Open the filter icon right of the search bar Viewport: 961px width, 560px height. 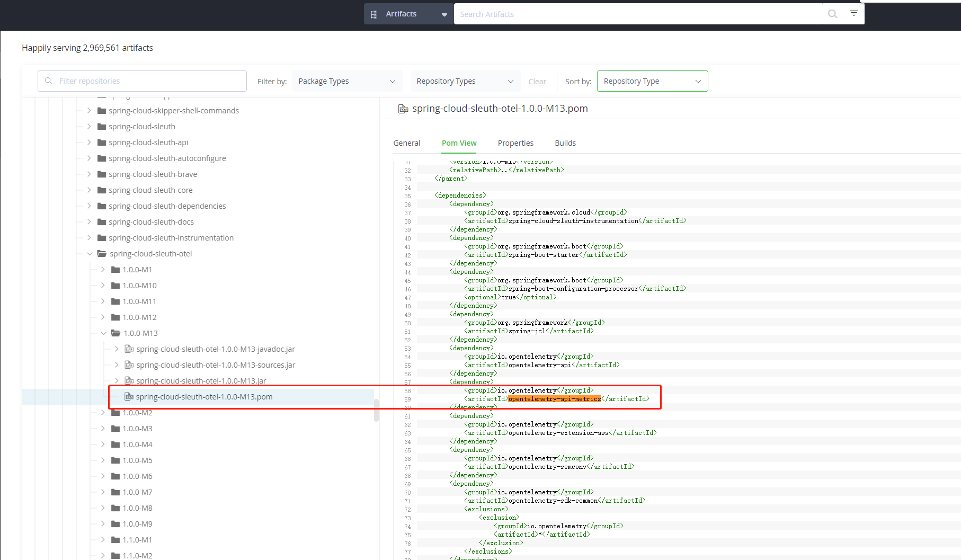853,13
